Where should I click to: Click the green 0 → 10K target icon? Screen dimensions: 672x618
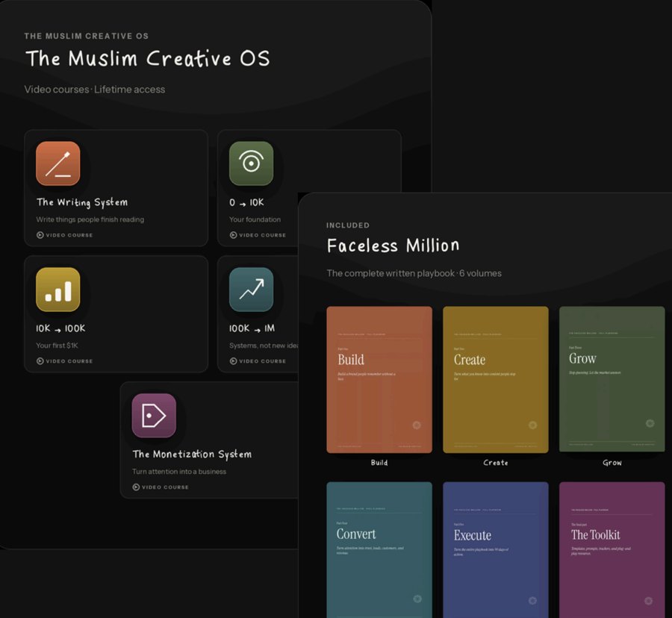[251, 163]
